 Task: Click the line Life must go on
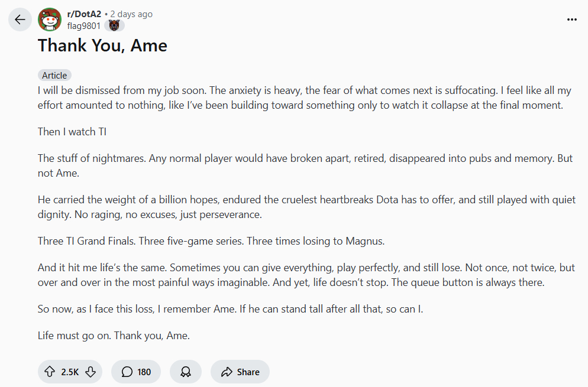(x=114, y=335)
